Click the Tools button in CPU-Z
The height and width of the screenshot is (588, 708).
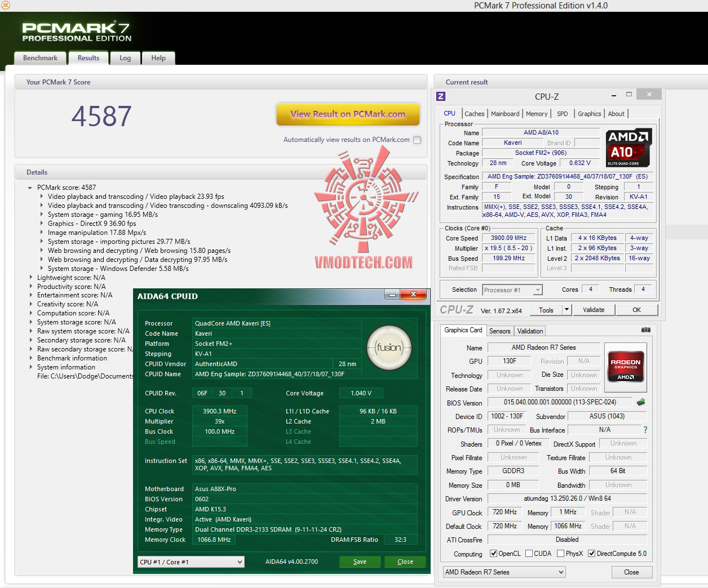tap(546, 310)
